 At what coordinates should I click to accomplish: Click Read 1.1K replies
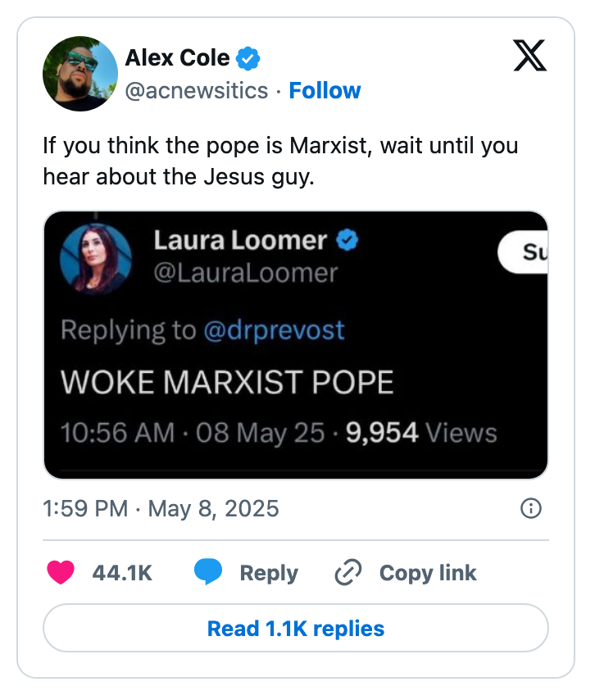297,629
